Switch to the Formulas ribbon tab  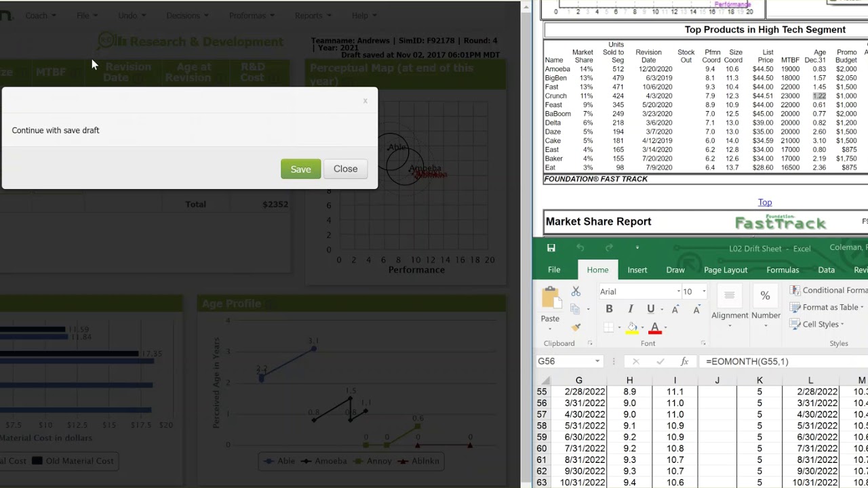tap(783, 270)
